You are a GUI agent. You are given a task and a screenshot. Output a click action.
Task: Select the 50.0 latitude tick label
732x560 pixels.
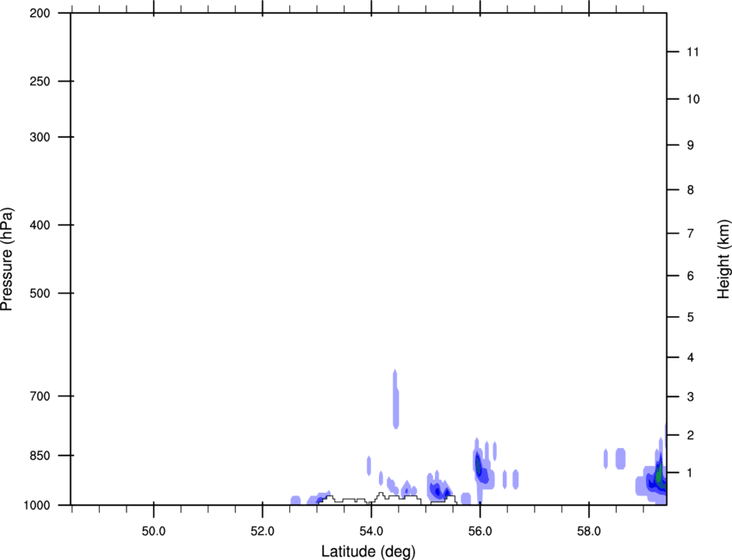pyautogui.click(x=153, y=527)
